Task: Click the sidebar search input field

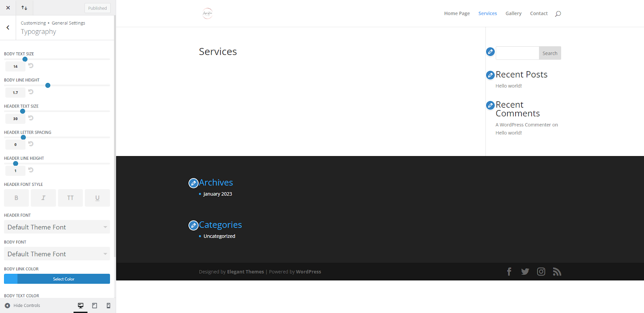Action: pos(517,53)
